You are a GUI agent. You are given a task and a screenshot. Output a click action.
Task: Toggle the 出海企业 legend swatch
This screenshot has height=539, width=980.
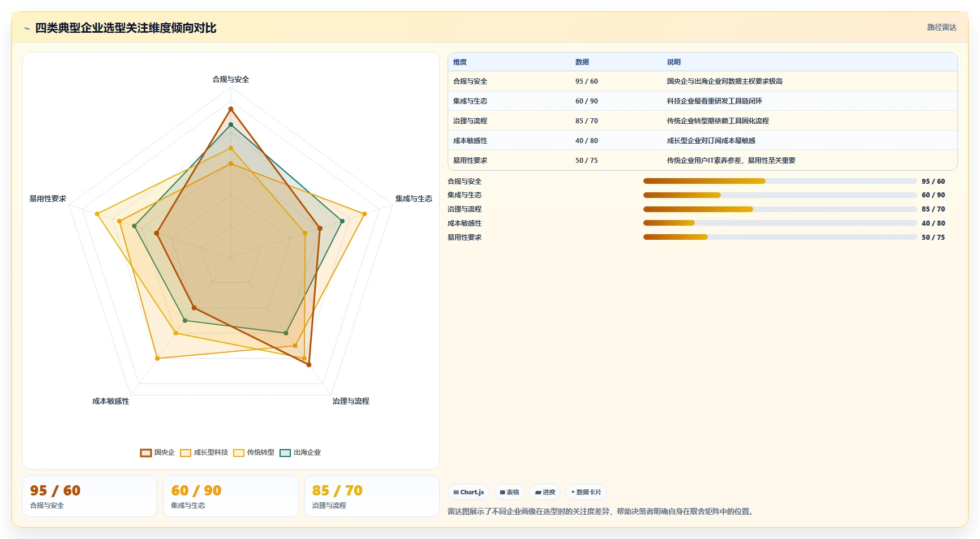[x=285, y=452]
